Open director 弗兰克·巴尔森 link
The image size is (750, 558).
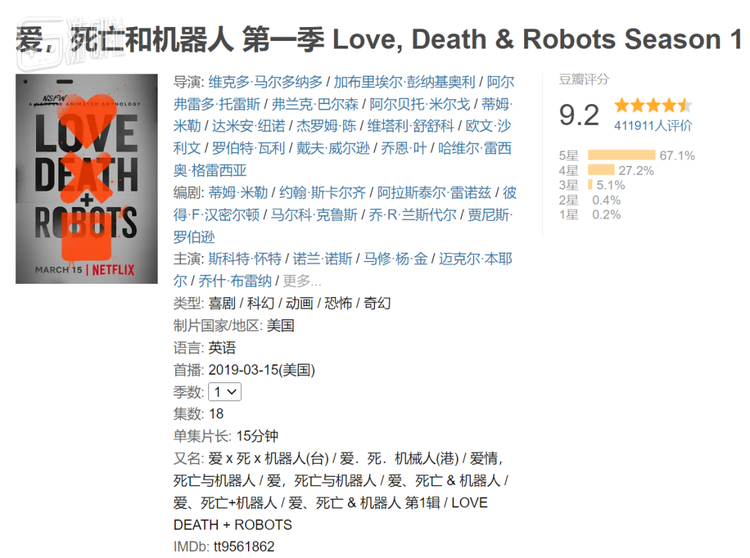tap(315, 104)
